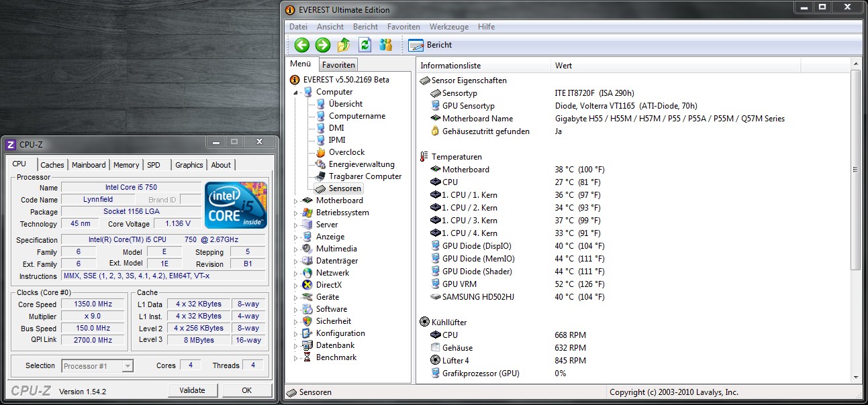Switch to the Caches tab in CPU-Z
Screen dimensions: 868x405
52,165
